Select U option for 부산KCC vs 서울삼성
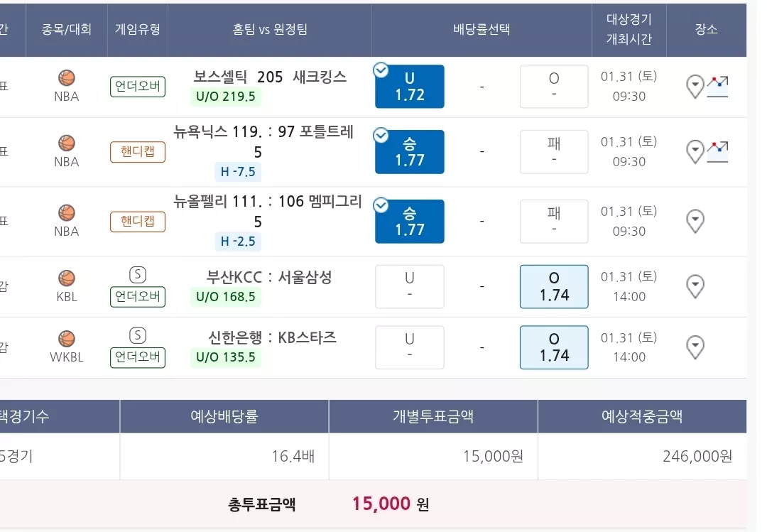Screen dimensions: 767x532 pos(410,286)
